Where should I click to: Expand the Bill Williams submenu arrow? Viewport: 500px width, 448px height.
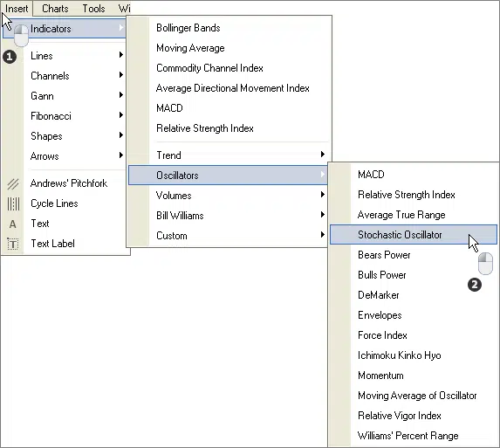tap(322, 215)
